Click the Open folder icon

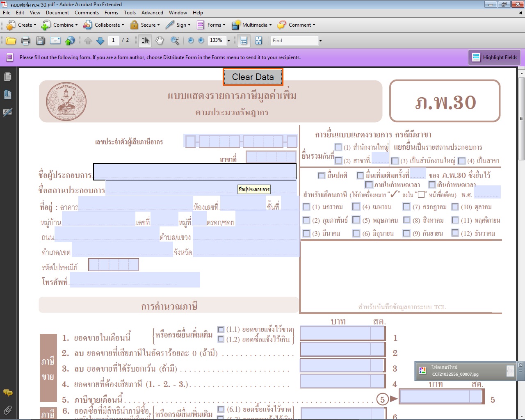11,41
